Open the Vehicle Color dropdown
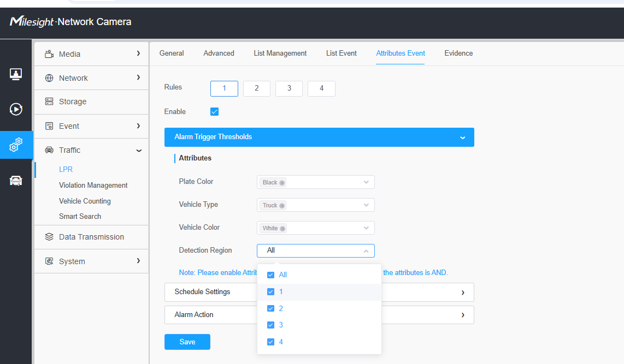 (x=316, y=228)
